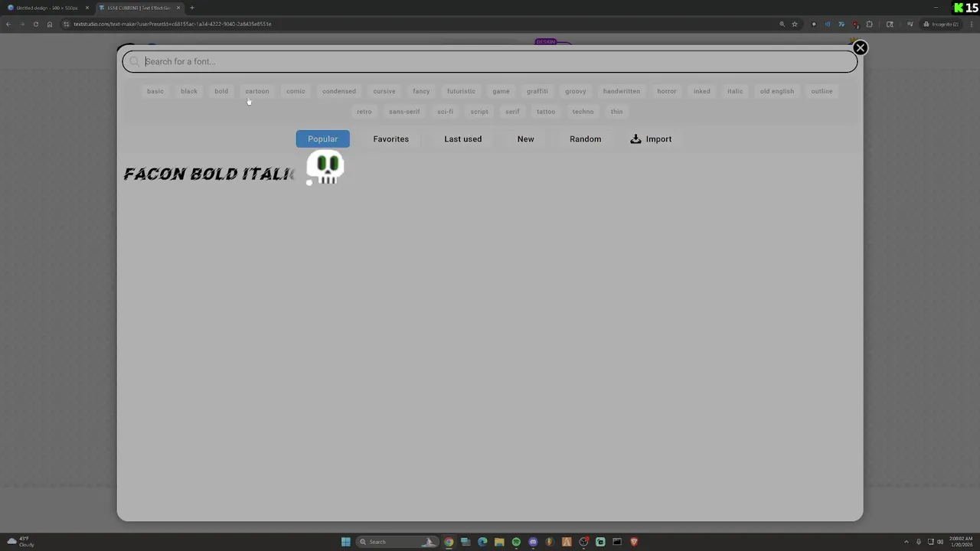Filter fonts by cartoon tag
Image resolution: width=980 pixels, height=551 pixels.
[x=257, y=91]
